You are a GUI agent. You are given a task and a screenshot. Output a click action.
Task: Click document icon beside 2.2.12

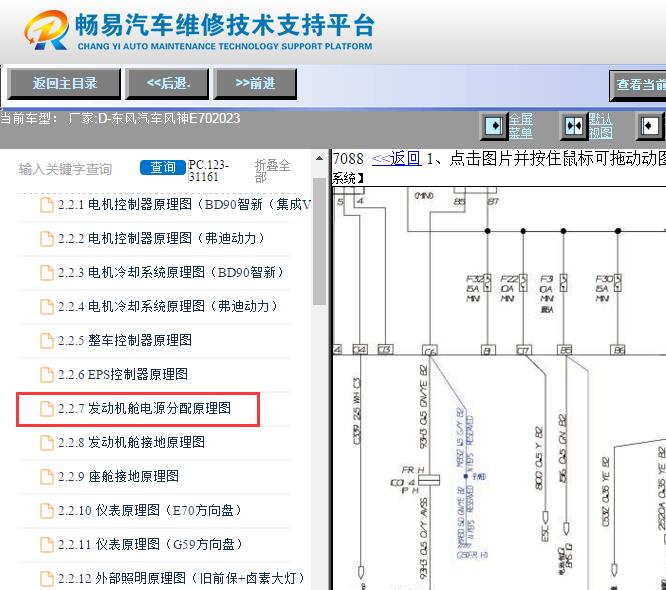(47, 579)
